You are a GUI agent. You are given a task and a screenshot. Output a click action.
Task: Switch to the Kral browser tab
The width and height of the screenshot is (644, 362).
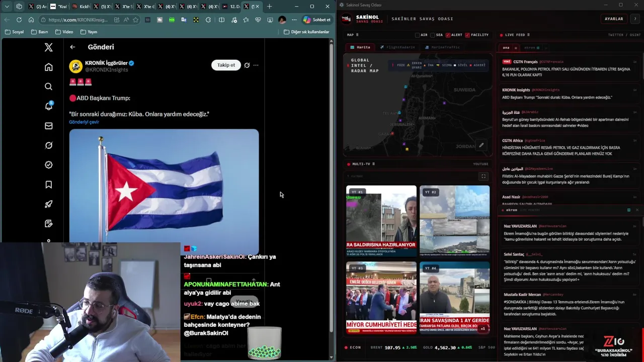(x=59, y=7)
